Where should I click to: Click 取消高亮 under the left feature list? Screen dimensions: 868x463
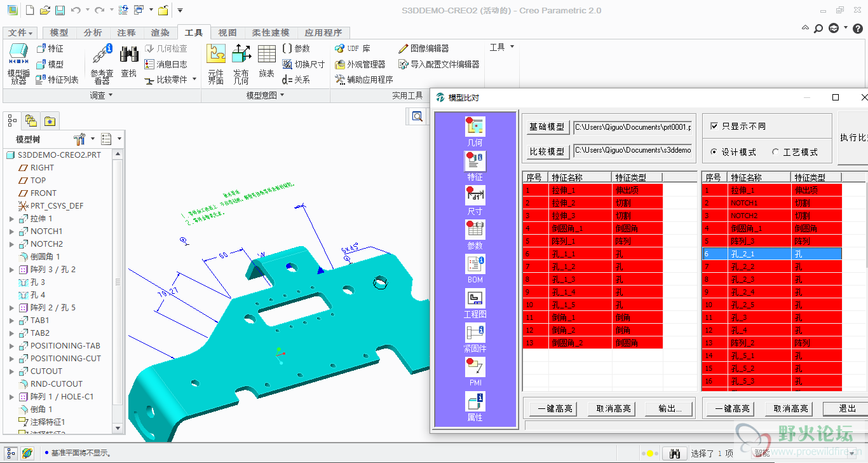pyautogui.click(x=611, y=408)
